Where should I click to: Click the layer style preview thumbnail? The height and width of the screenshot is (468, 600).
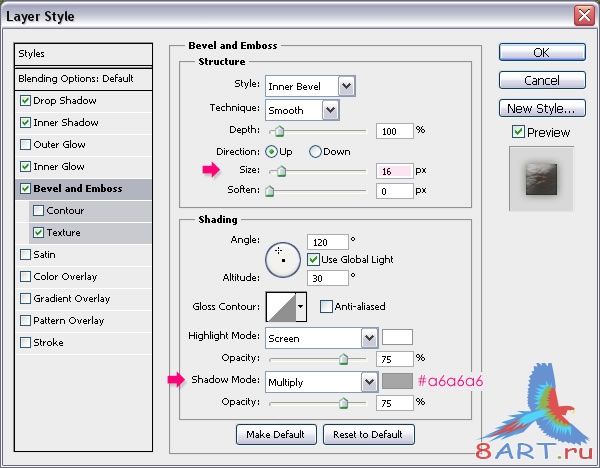pos(541,179)
